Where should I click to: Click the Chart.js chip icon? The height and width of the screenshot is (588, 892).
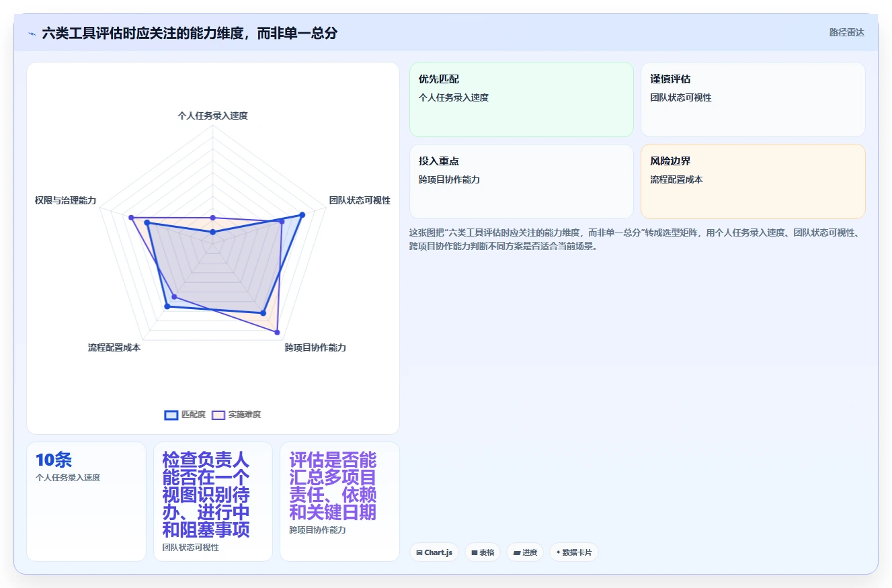pos(419,552)
